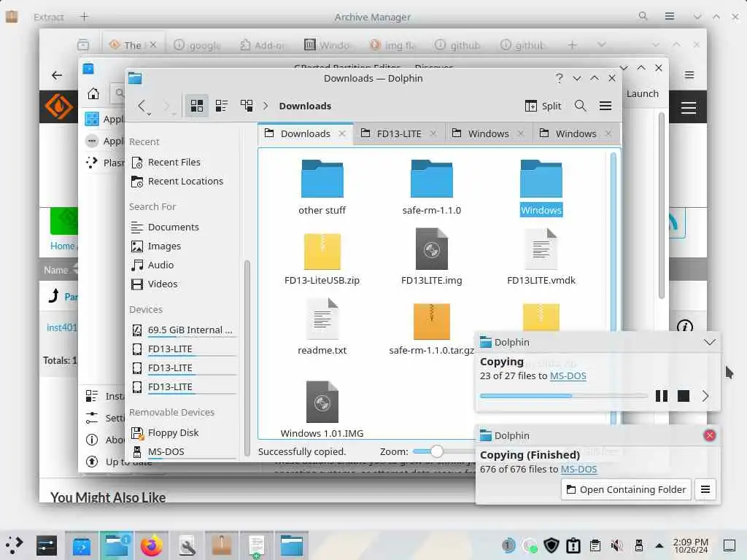Image resolution: width=747 pixels, height=560 pixels.
Task: Click the copying progress bar
Action: 563,396
